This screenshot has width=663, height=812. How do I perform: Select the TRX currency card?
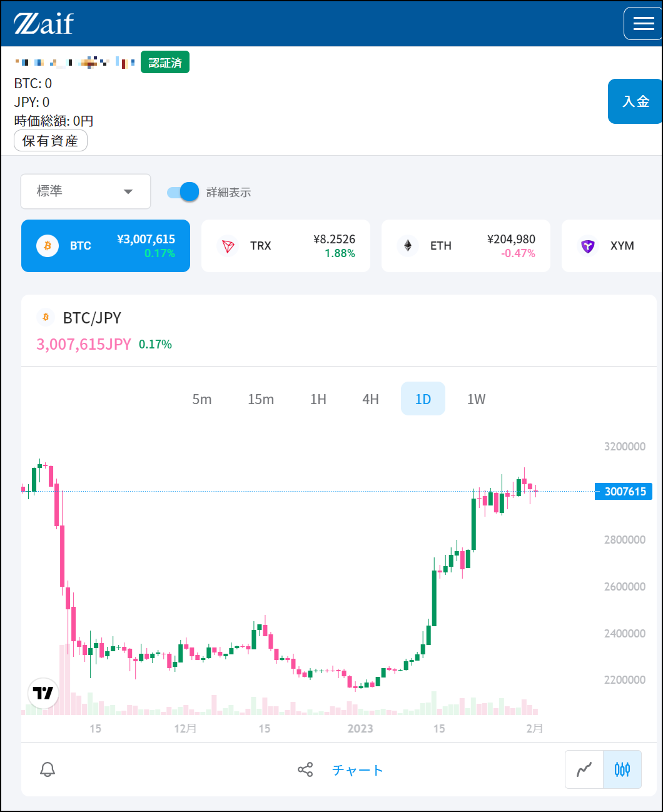click(286, 246)
